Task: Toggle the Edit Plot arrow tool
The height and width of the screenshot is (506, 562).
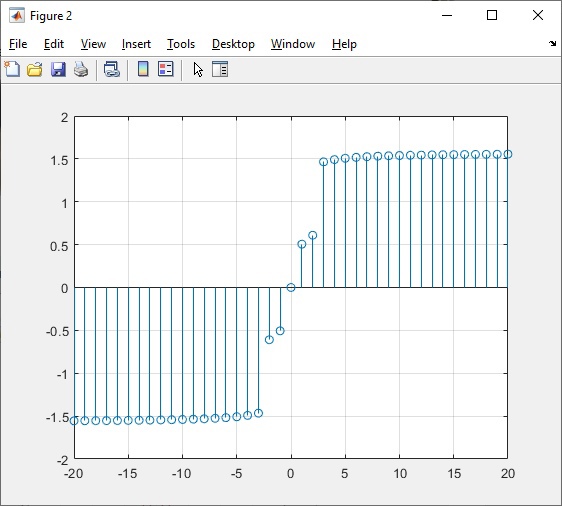Action: pyautogui.click(x=198, y=70)
